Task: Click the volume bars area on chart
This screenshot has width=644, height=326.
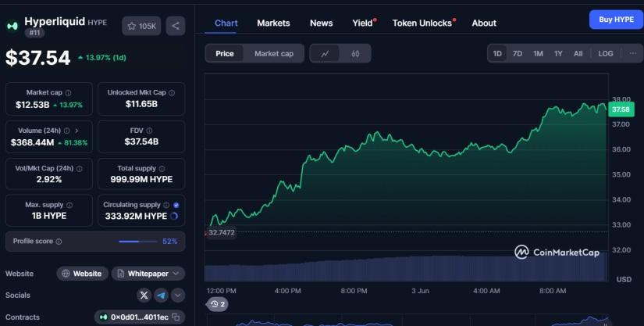Action: point(406,268)
